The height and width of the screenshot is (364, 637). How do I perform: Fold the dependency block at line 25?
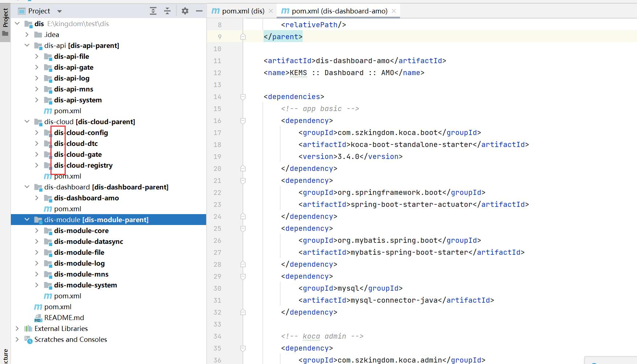[243, 228]
